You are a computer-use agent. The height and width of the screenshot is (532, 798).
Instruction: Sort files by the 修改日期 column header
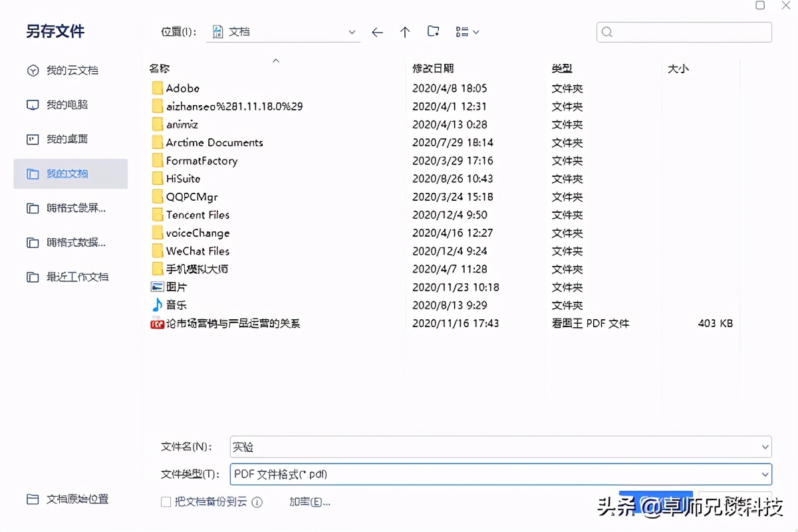point(432,68)
